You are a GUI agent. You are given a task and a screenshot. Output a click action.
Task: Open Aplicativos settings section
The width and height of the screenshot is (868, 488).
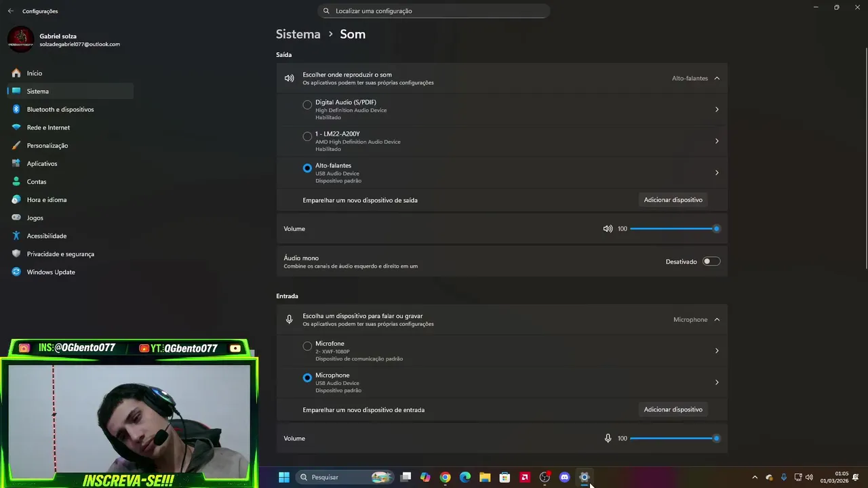71,163
